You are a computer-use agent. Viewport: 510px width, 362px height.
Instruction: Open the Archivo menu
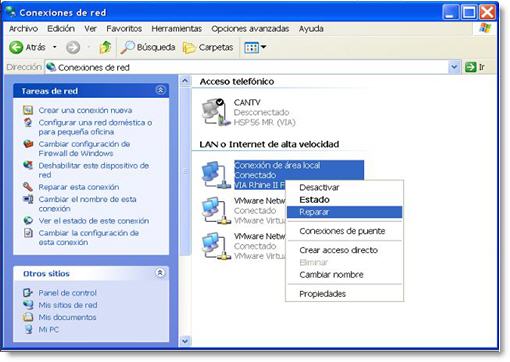point(23,29)
